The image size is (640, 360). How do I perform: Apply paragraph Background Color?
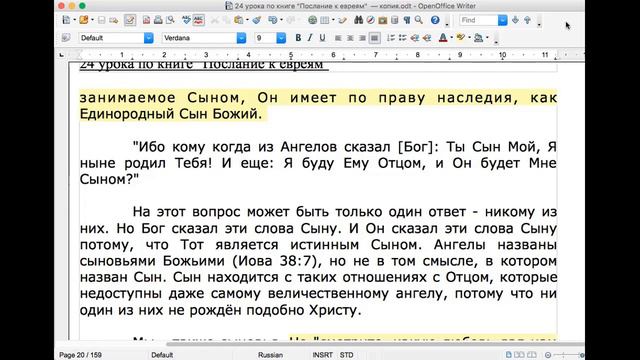478,38
